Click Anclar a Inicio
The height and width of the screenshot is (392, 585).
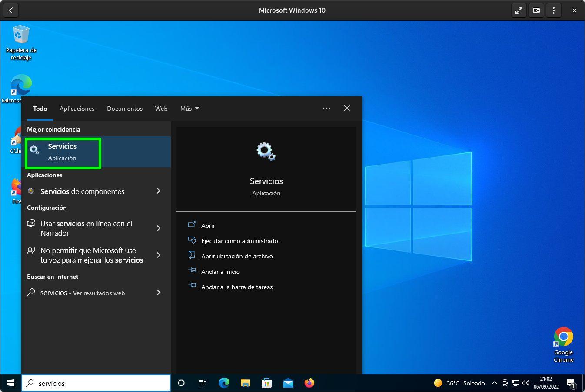coord(220,272)
